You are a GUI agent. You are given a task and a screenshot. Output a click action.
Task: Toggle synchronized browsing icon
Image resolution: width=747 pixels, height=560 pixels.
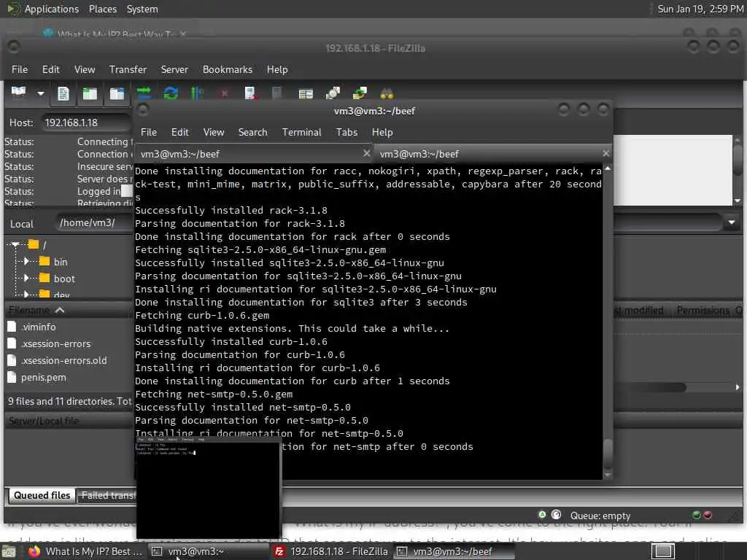360,93
